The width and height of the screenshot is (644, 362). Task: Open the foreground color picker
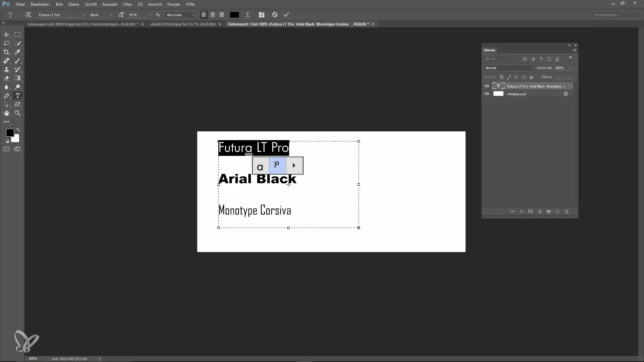pos(10,133)
